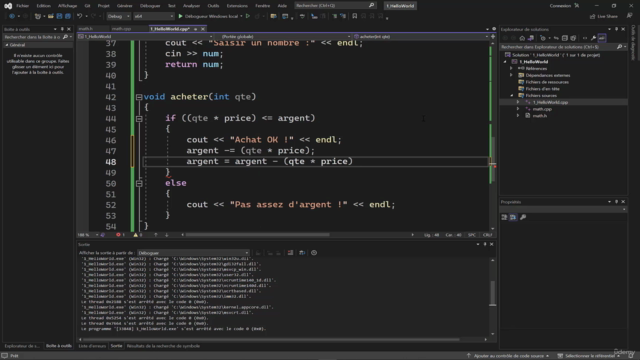Click editor horizontal scrollbar thumb
The image size is (640, 360).
click(258, 235)
